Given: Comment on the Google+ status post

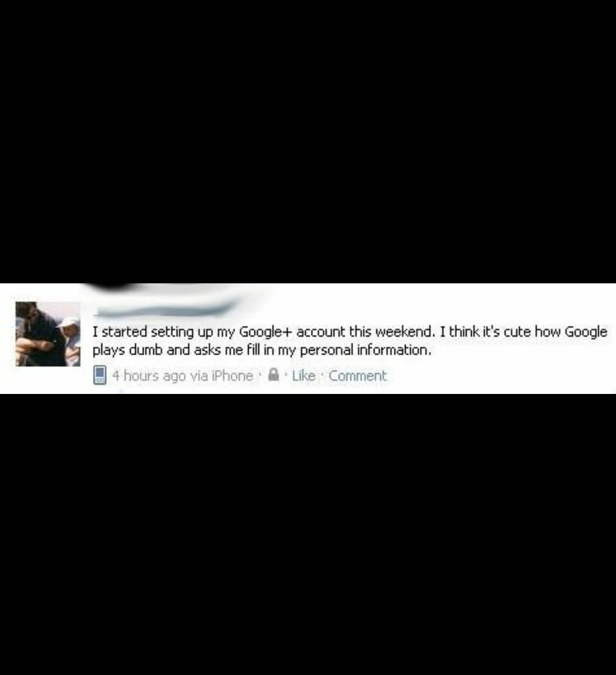Looking at the screenshot, I should point(358,376).
